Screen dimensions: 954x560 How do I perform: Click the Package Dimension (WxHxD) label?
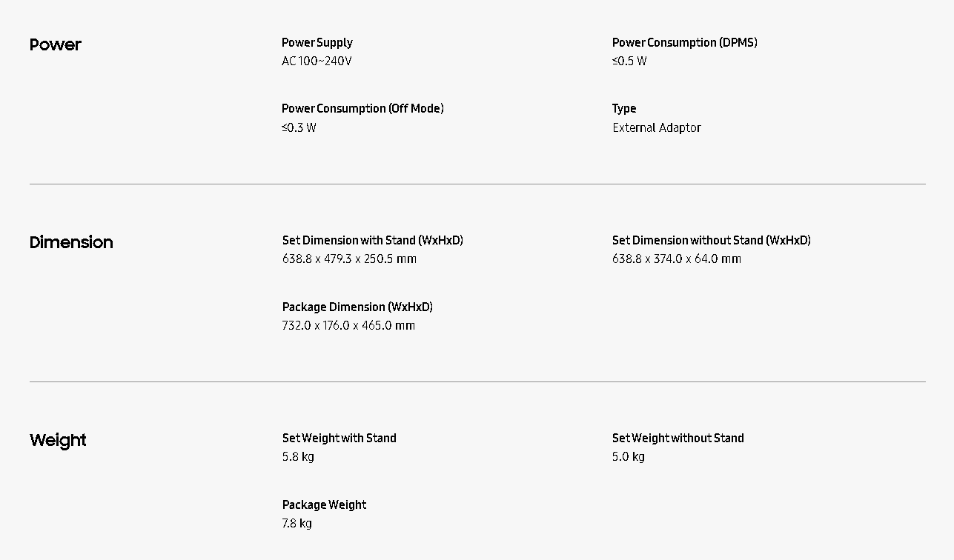pyautogui.click(x=357, y=307)
